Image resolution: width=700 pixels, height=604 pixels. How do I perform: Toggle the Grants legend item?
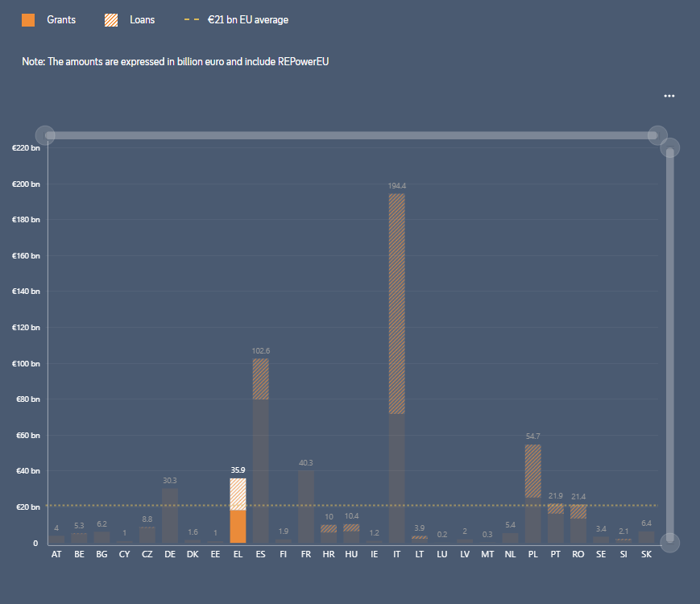tap(48, 20)
